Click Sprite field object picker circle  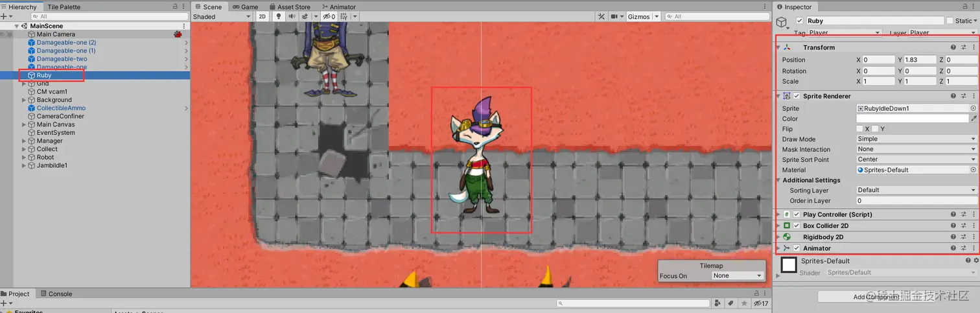[x=973, y=108]
